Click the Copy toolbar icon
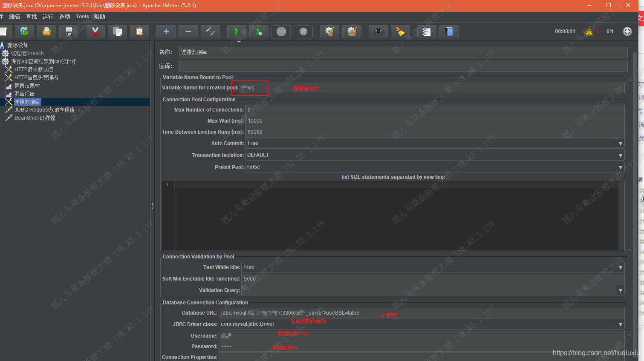This screenshot has width=644, height=361. click(117, 32)
